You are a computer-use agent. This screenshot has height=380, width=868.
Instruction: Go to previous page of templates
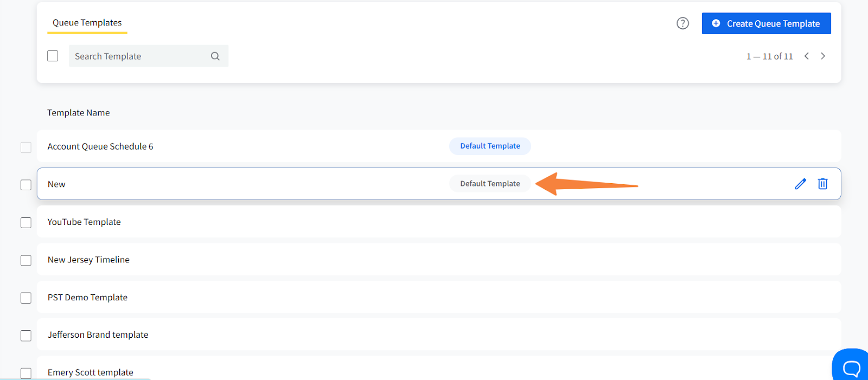[807, 56]
